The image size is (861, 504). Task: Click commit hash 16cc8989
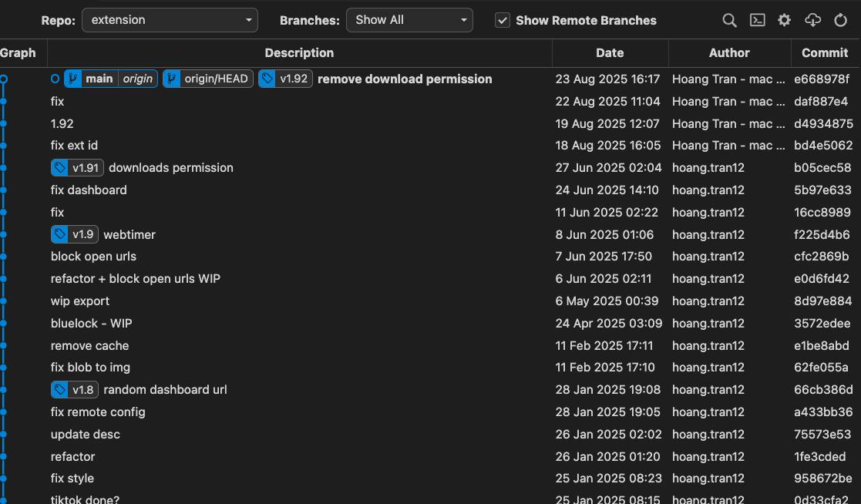coord(822,213)
